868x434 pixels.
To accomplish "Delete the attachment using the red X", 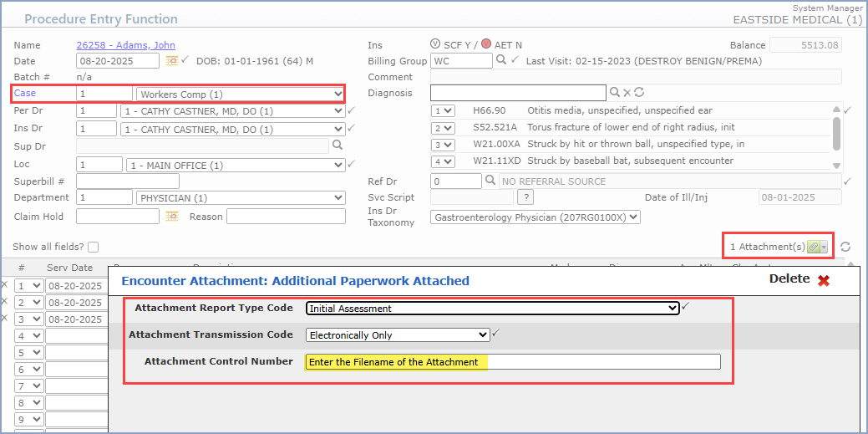I will (824, 280).
